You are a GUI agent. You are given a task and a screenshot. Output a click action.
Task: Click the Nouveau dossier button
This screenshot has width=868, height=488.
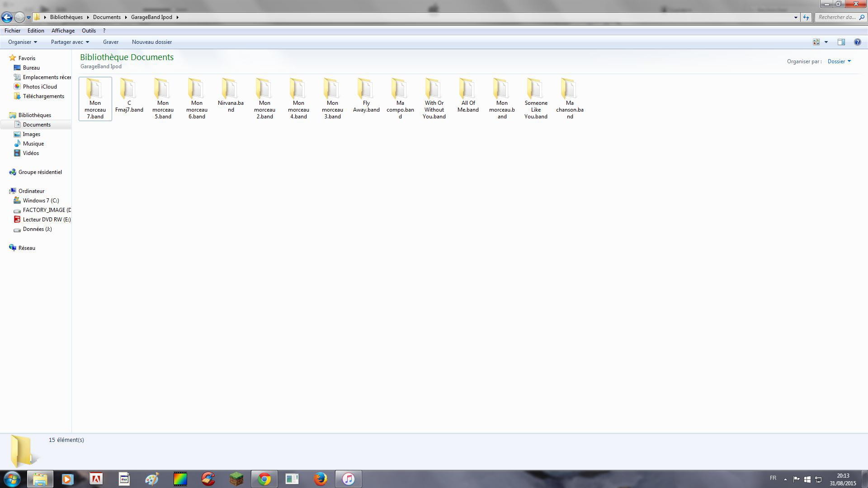151,42
